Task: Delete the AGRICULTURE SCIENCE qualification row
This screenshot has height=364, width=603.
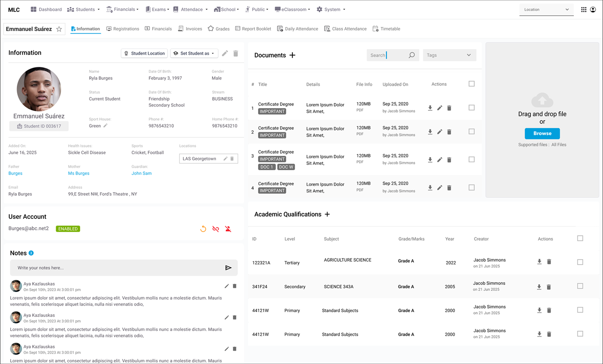Action: [549, 262]
